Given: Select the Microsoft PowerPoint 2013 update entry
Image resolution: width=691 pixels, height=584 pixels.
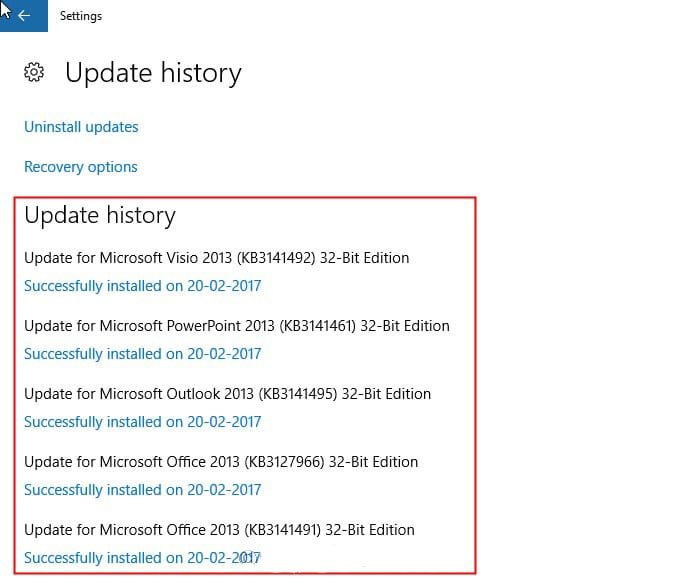Looking at the screenshot, I should (236, 326).
